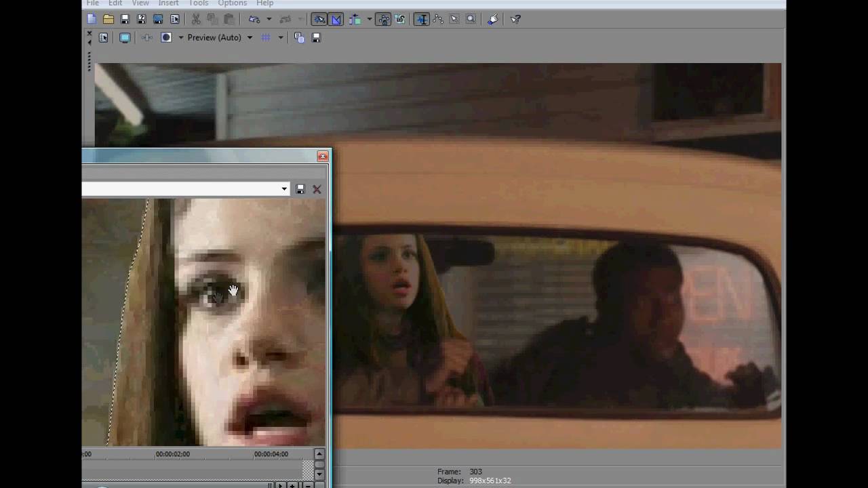Open the Auto Ripple mode dropdown arrow

point(369,19)
